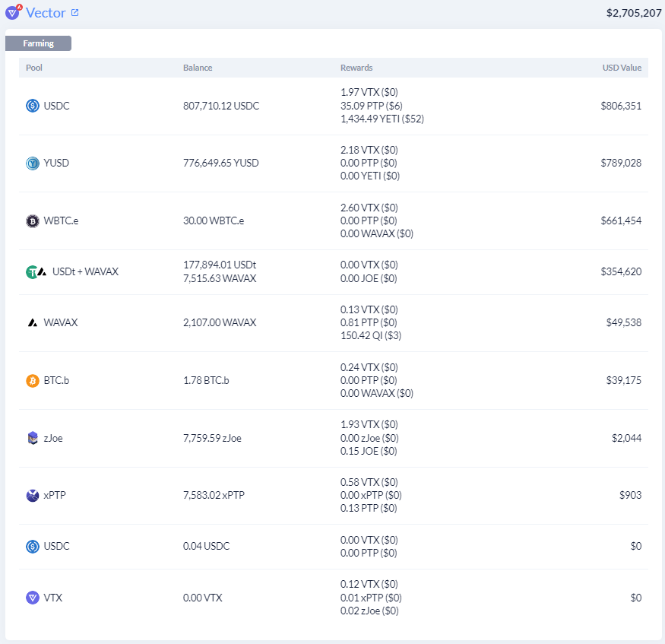665x644 pixels.
Task: Open the Vector protocol title link
Action: (x=46, y=13)
